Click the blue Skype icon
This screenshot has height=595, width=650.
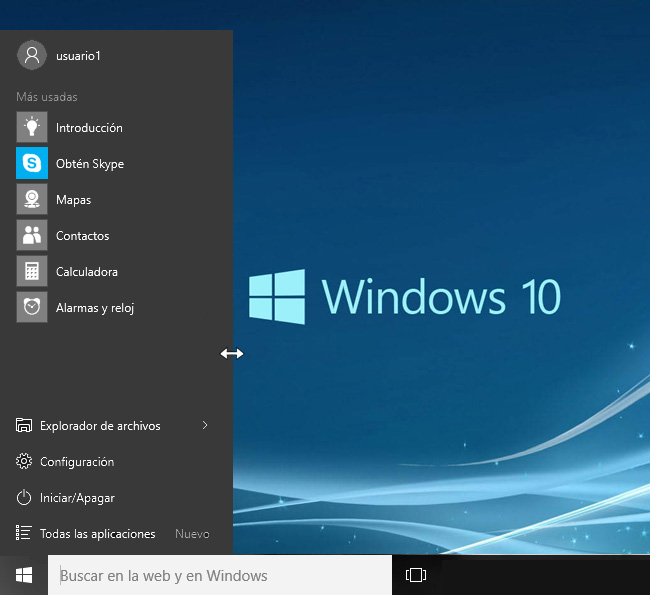tap(32, 163)
